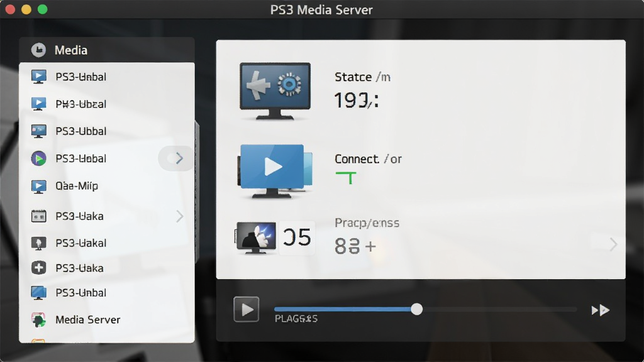Click the Statce /m label
644x362 pixels.
pyautogui.click(x=362, y=77)
